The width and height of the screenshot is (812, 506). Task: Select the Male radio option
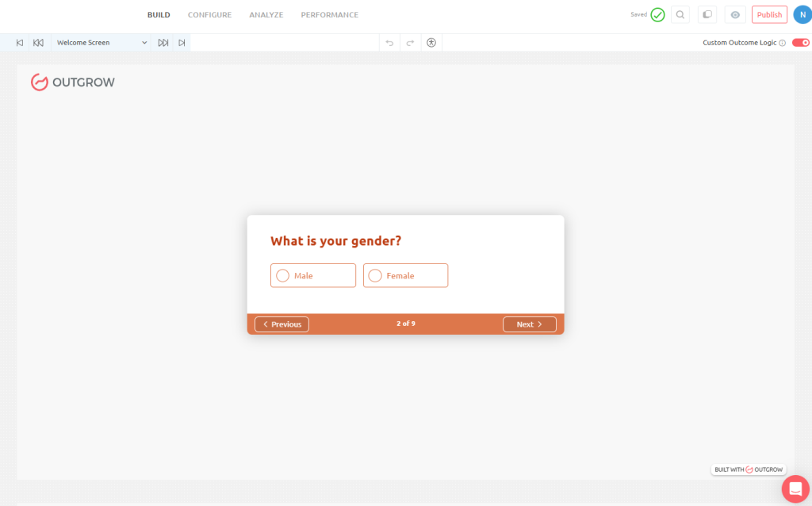click(x=283, y=276)
